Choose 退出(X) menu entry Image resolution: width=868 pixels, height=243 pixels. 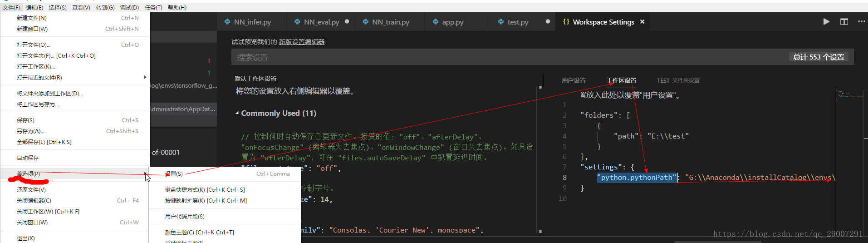tap(75, 238)
